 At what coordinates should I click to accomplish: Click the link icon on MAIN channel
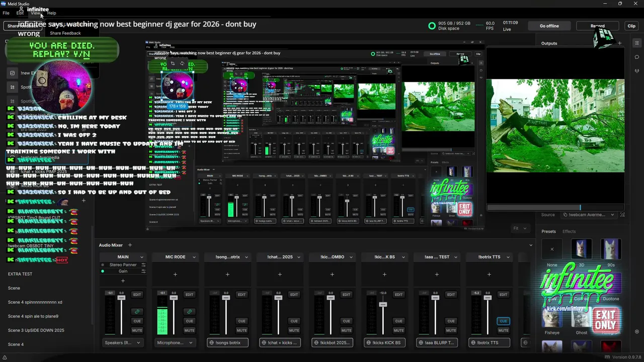137,312
